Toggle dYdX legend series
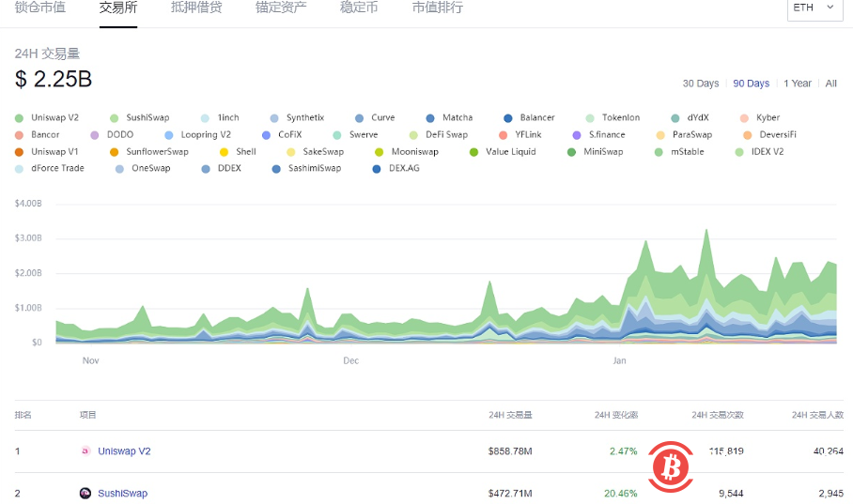853x504 pixels. tap(690, 117)
